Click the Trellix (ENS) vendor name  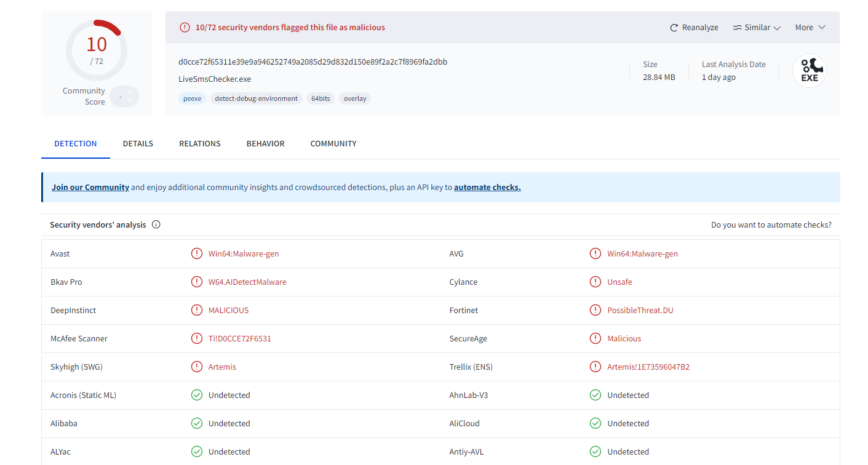coord(471,367)
